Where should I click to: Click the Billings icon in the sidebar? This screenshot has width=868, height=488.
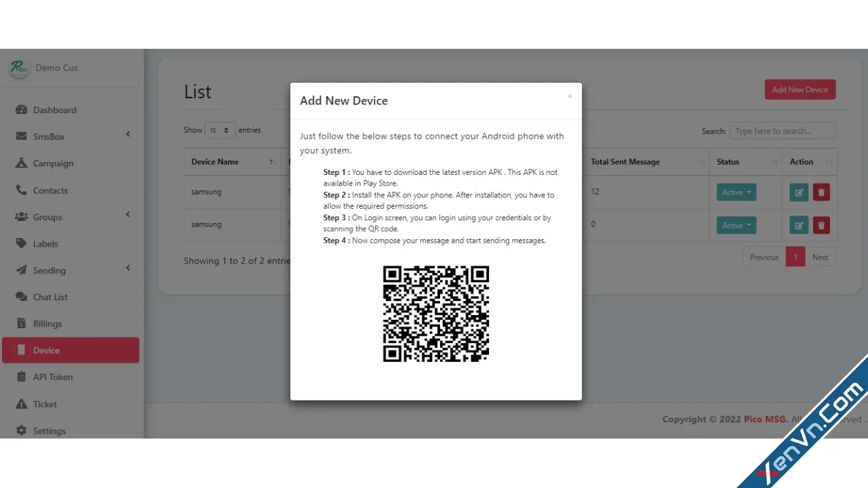[x=21, y=323]
